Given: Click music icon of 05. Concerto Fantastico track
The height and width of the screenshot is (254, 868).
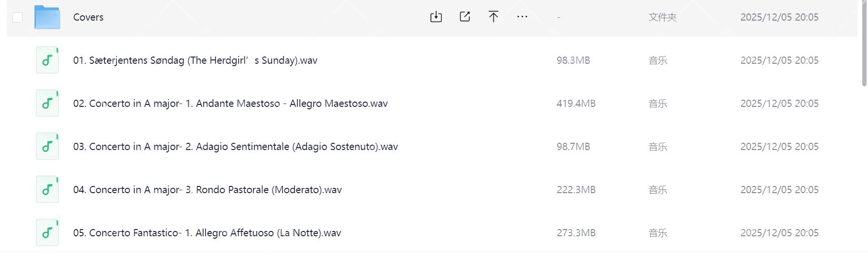Looking at the screenshot, I should pyautogui.click(x=47, y=233).
